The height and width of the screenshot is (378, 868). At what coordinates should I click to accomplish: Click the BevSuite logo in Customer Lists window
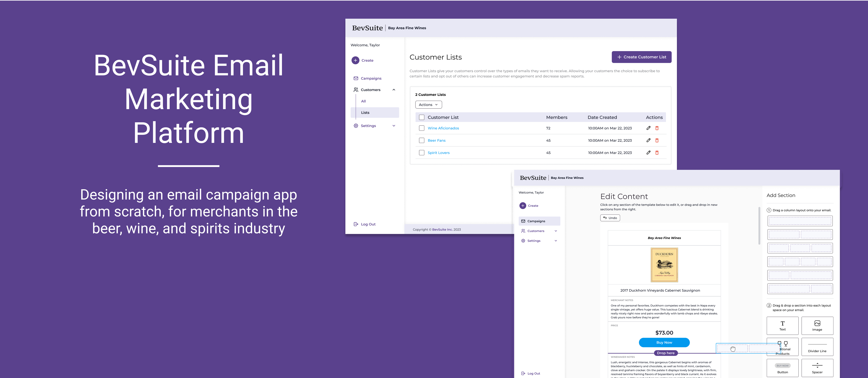click(367, 28)
